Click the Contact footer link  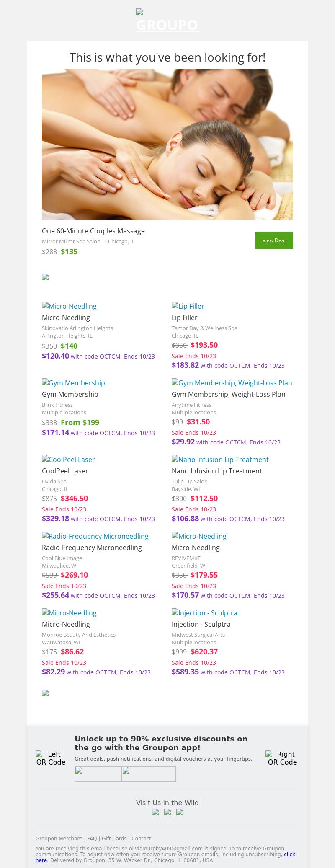click(x=141, y=838)
